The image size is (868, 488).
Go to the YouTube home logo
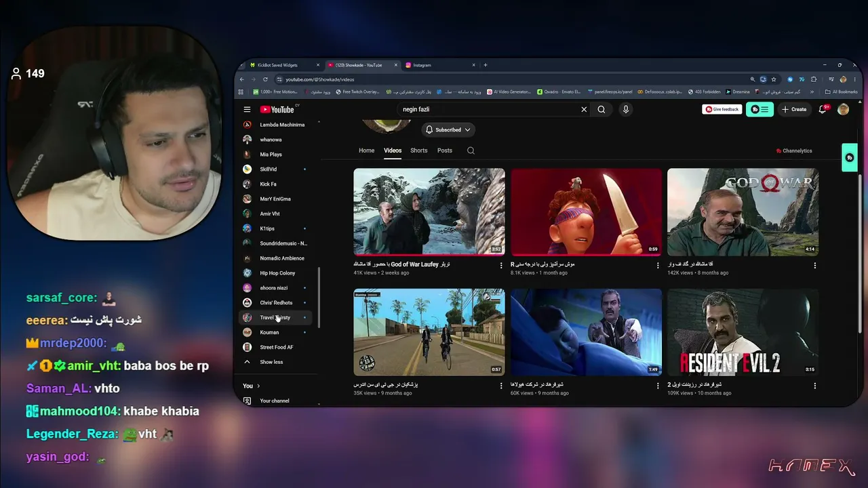(277, 109)
